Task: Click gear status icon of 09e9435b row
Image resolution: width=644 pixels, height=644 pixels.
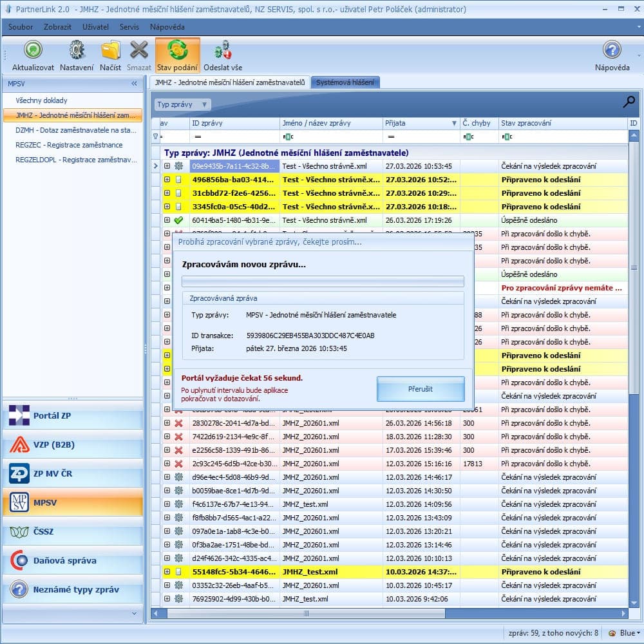Action: click(x=178, y=166)
